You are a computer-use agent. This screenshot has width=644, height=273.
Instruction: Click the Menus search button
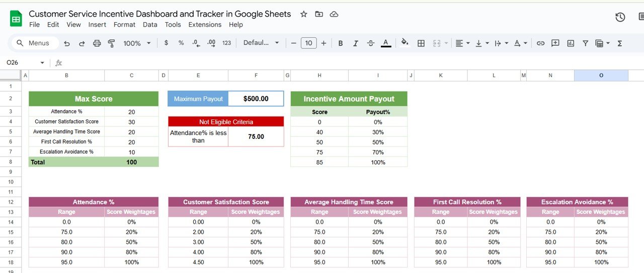pyautogui.click(x=34, y=43)
